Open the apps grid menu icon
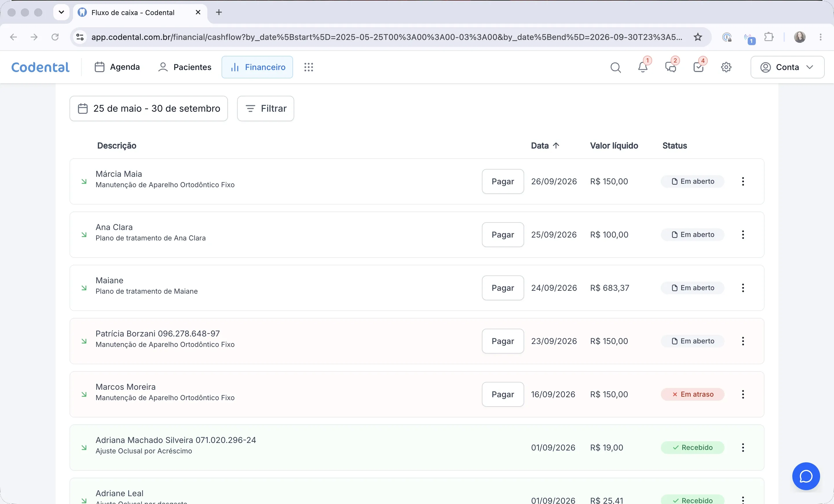Viewport: 834px width, 504px height. (308, 67)
